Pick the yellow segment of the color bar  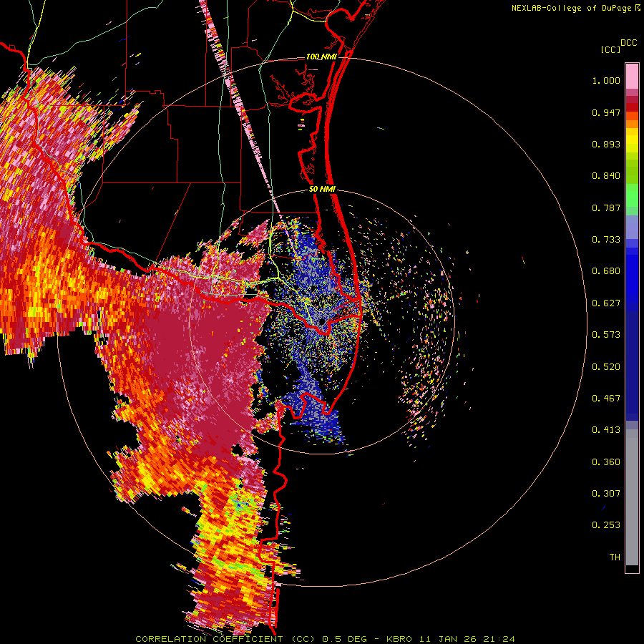tap(632, 140)
